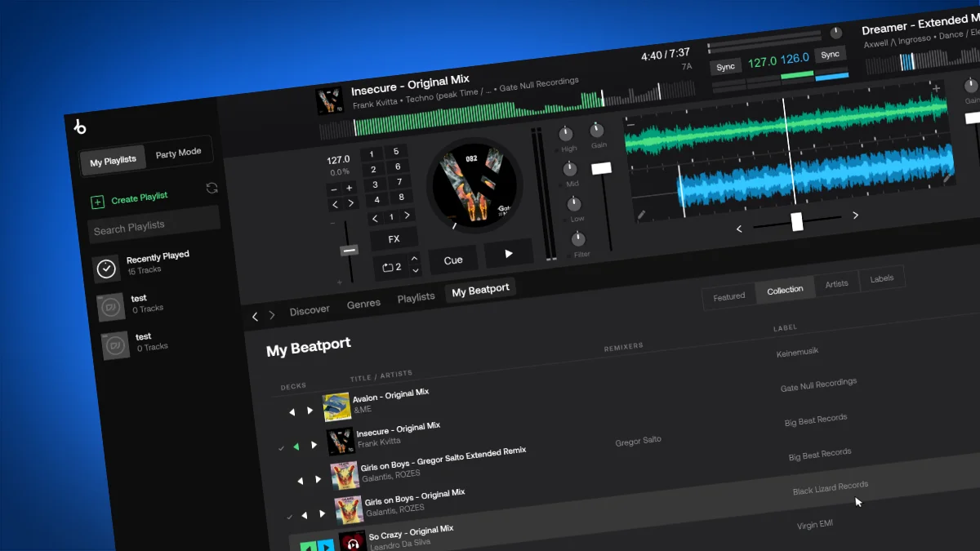
Task: Open the Genres tab
Action: tap(363, 302)
